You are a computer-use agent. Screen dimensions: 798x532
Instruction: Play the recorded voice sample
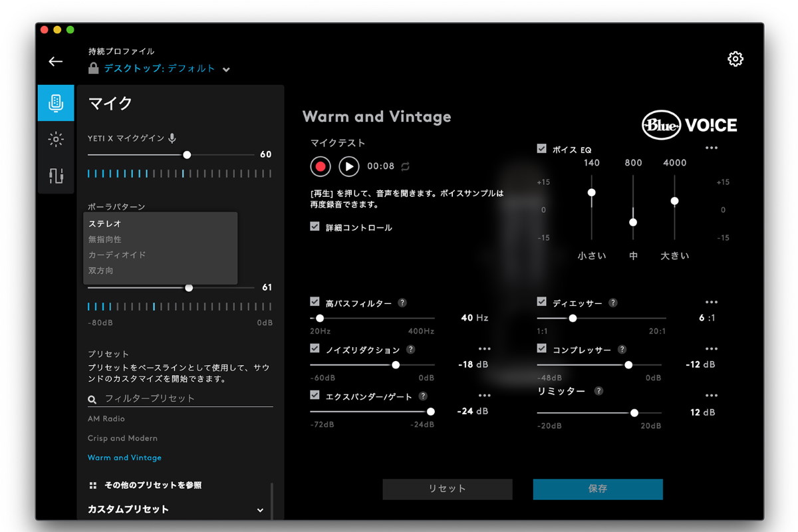pos(349,166)
